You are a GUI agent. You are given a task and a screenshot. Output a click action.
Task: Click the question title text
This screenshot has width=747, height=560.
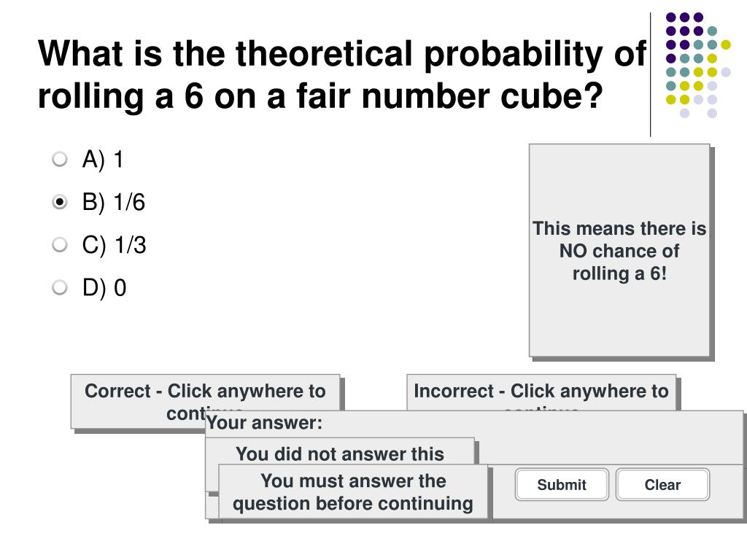(x=342, y=74)
